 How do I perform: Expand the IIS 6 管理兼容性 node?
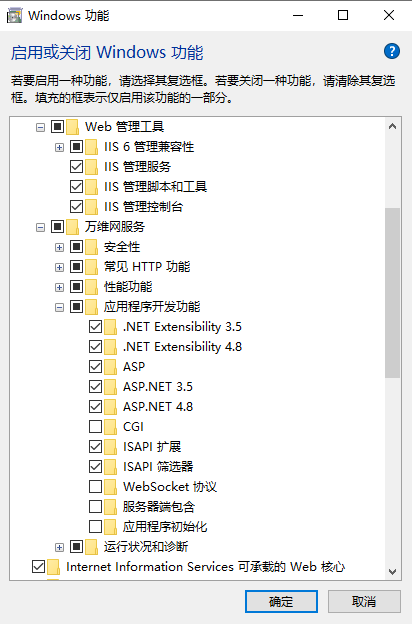point(59,147)
